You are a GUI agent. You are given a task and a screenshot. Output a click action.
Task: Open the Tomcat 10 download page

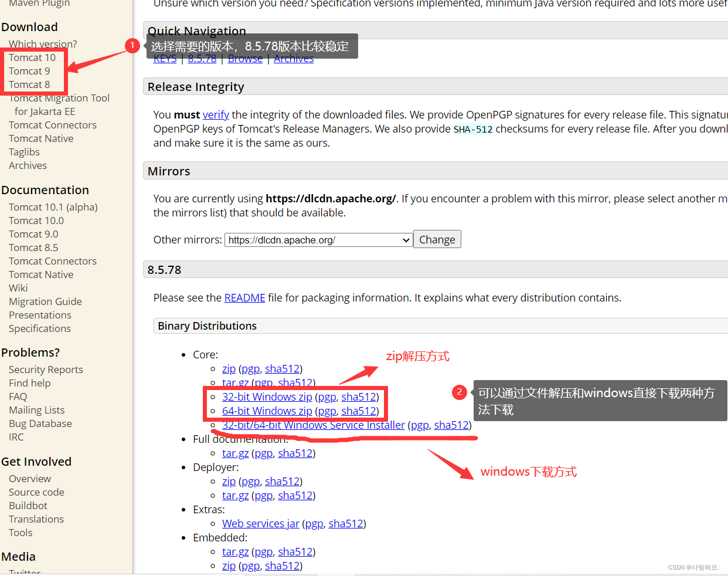32,57
